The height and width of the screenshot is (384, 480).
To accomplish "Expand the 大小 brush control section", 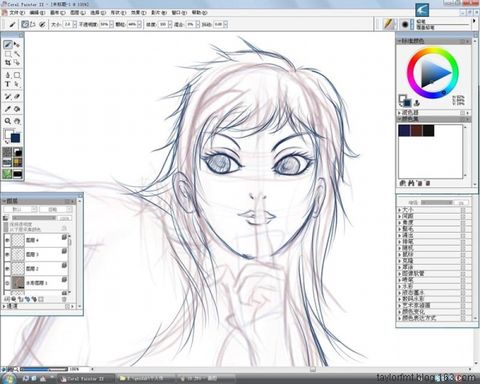I will [x=399, y=210].
